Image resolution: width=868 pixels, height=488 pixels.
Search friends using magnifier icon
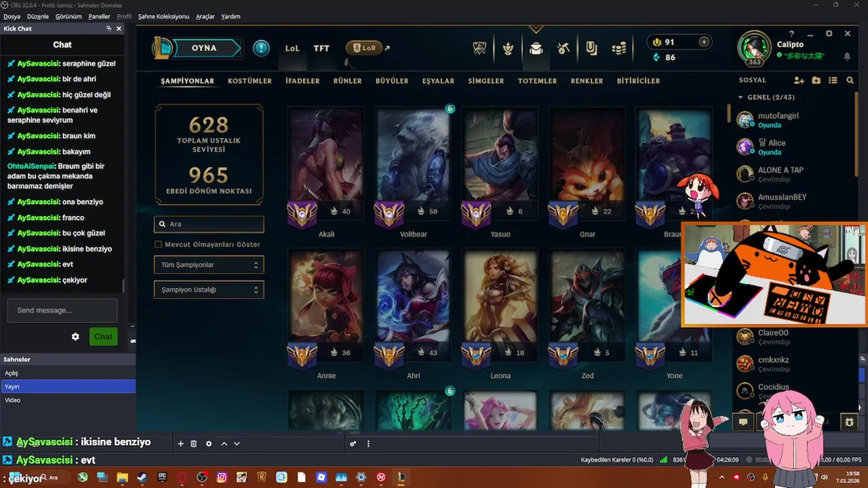click(x=850, y=80)
